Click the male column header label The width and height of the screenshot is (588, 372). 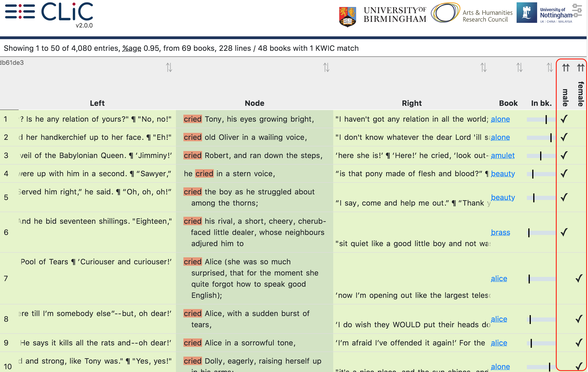coord(565,98)
